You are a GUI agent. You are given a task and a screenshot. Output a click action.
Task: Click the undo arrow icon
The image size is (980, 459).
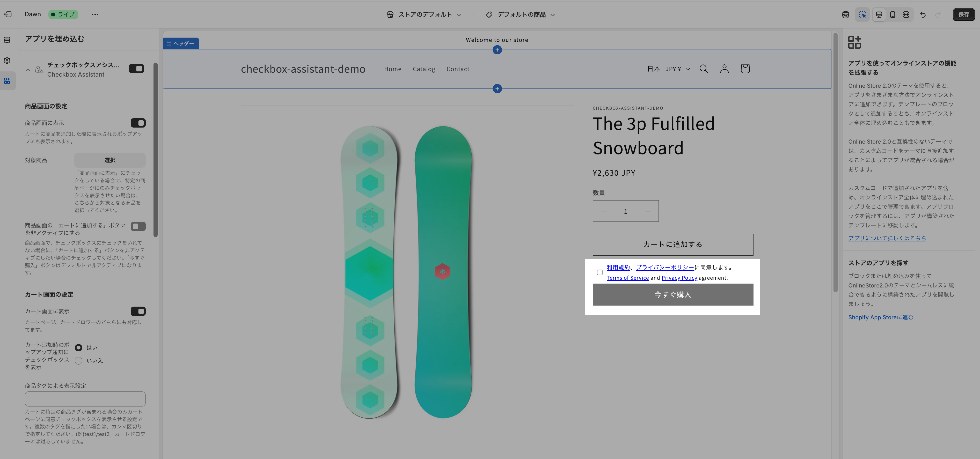(923, 14)
